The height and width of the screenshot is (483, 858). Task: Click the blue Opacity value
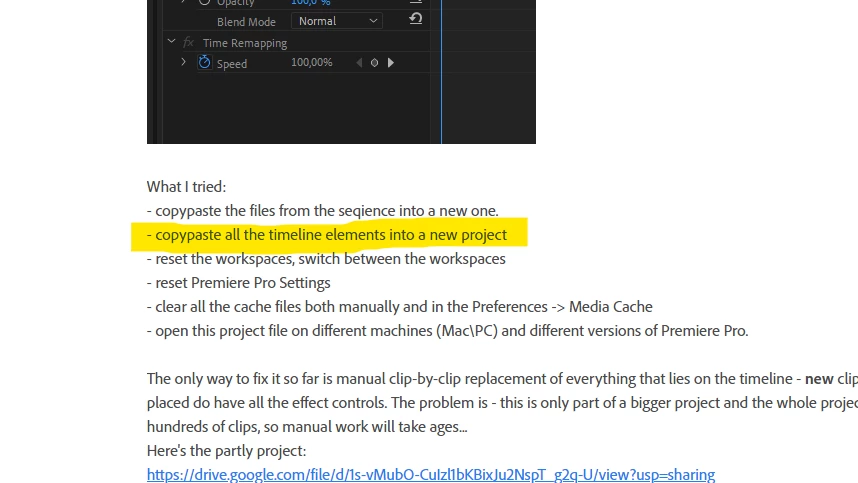pos(310,3)
